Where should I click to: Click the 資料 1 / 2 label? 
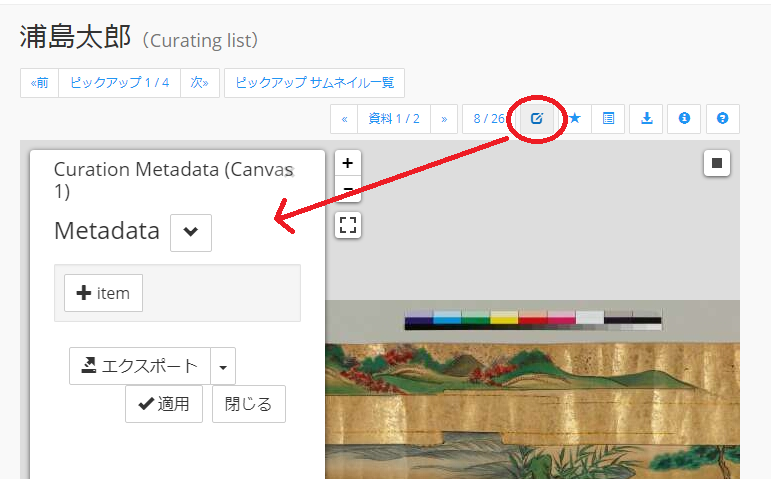(x=394, y=119)
